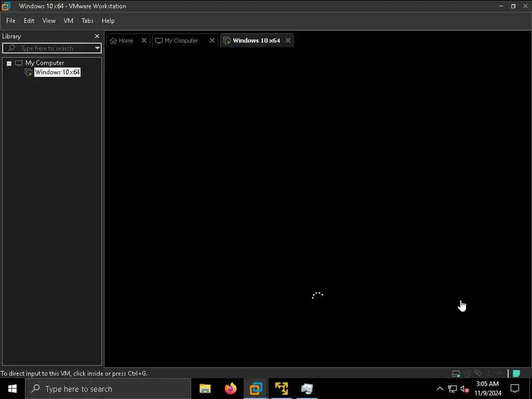
Task: Click the Library search input field
Action: pos(51,48)
